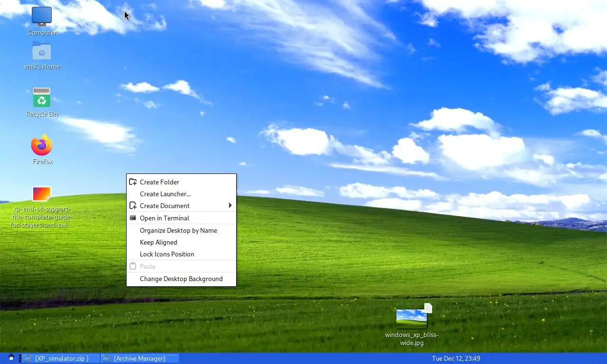Select the windows_xp_bliss-wide.jpg thumbnail
607x364 pixels.
[412, 318]
